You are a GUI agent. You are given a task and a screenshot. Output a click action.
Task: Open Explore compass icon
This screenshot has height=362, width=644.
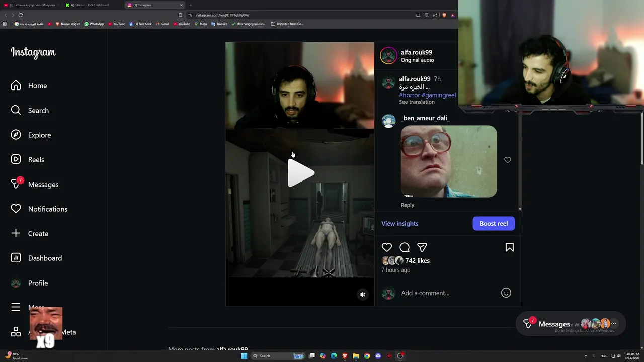(x=16, y=135)
